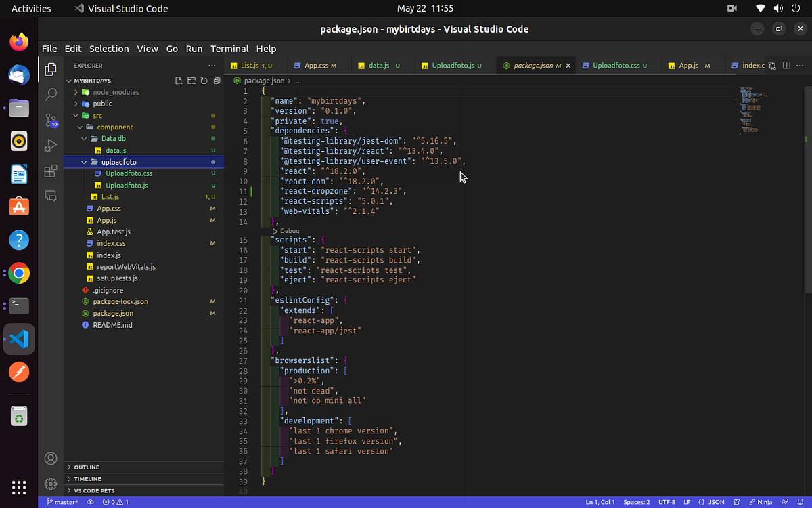
Task: Click the Split Editor icon
Action: 786,66
